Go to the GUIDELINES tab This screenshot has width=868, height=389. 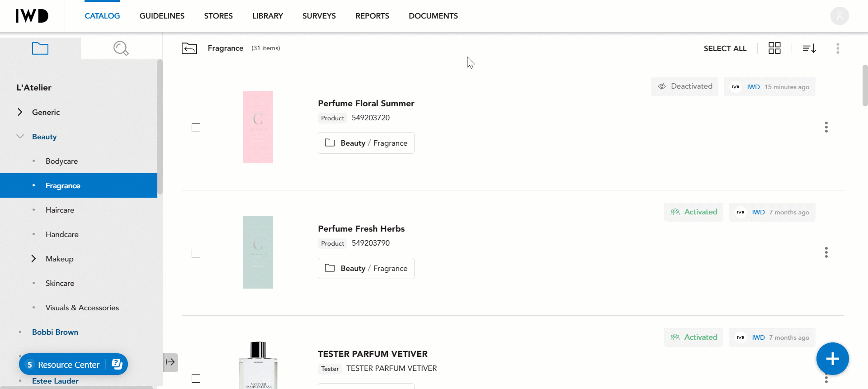pos(162,16)
